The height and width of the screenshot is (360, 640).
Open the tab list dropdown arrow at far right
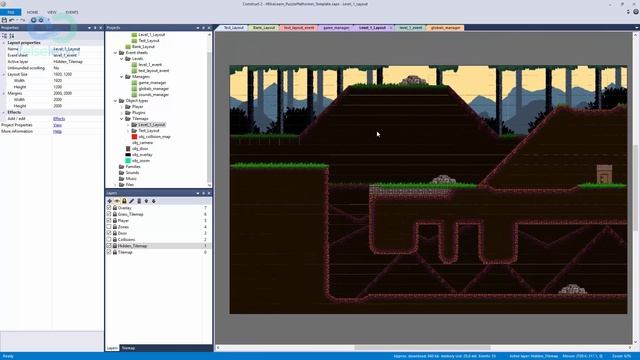[x=637, y=28]
